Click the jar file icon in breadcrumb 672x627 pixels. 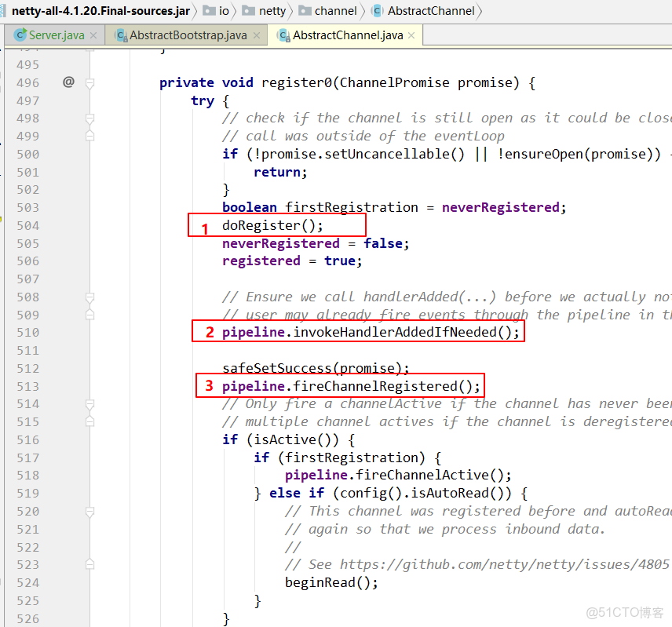pyautogui.click(x=2, y=11)
